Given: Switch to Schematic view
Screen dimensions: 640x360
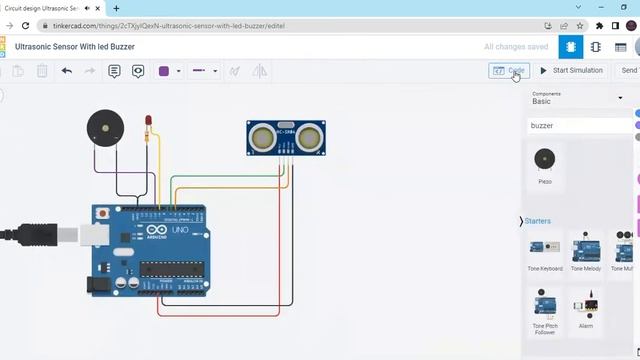Looking at the screenshot, I should 596,47.
